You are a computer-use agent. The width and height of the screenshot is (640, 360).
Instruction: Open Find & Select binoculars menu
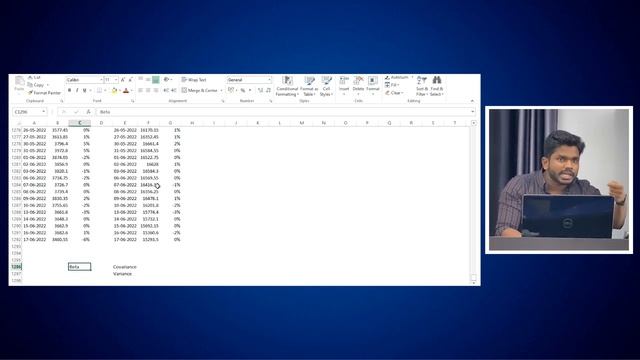pyautogui.click(x=437, y=86)
